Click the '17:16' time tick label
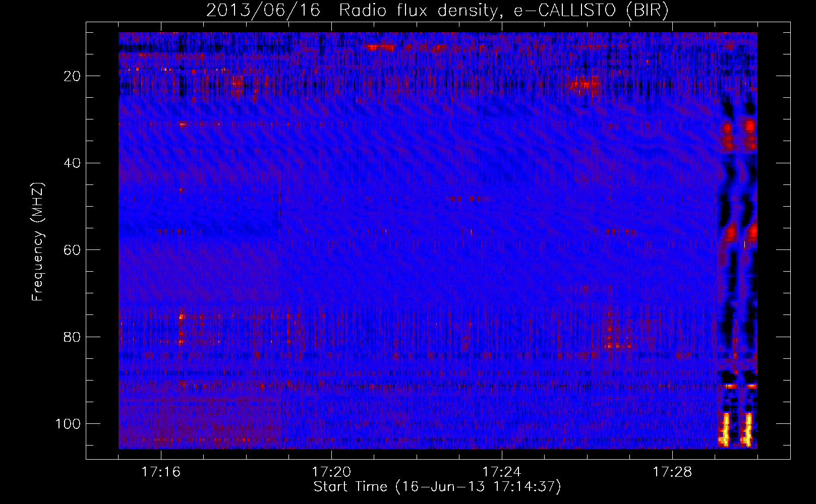Screen dimensions: 816x504 161,472
